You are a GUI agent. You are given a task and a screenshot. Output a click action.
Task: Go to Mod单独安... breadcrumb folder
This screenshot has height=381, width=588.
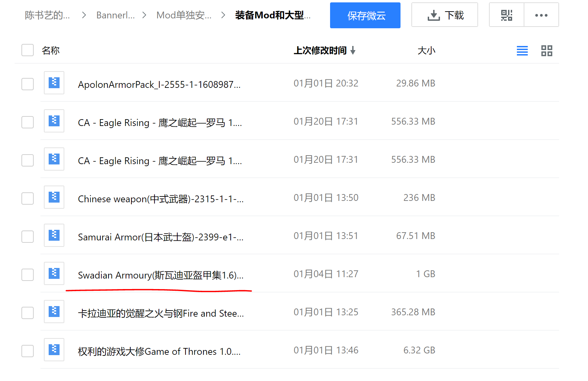click(184, 15)
